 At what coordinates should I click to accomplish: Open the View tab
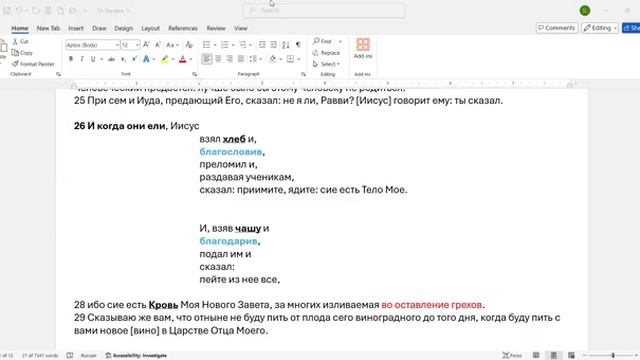[x=240, y=28]
